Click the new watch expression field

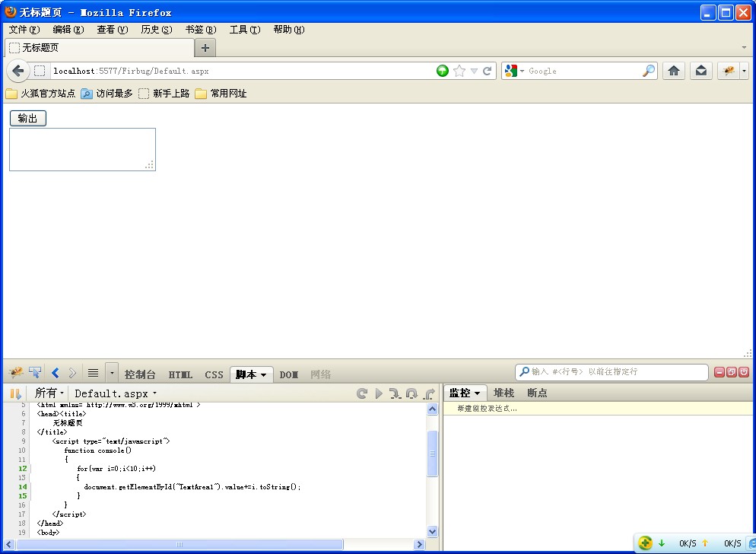click(599, 408)
